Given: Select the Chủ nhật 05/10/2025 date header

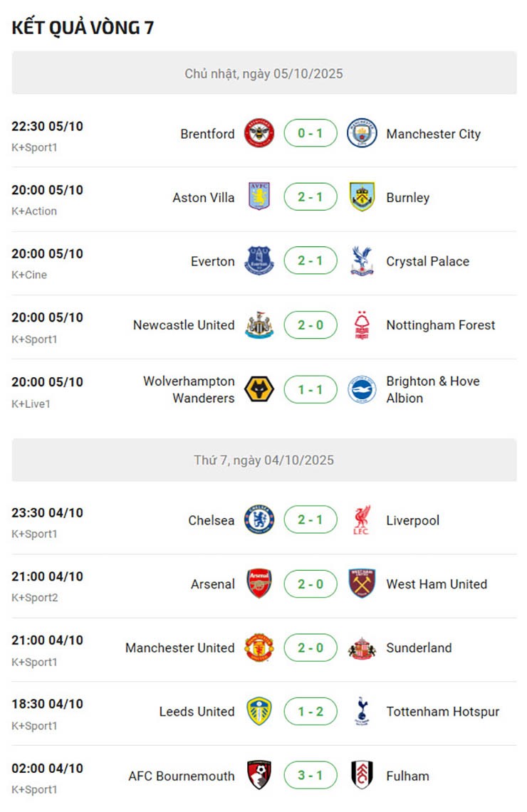Looking at the screenshot, I should coord(264,73).
